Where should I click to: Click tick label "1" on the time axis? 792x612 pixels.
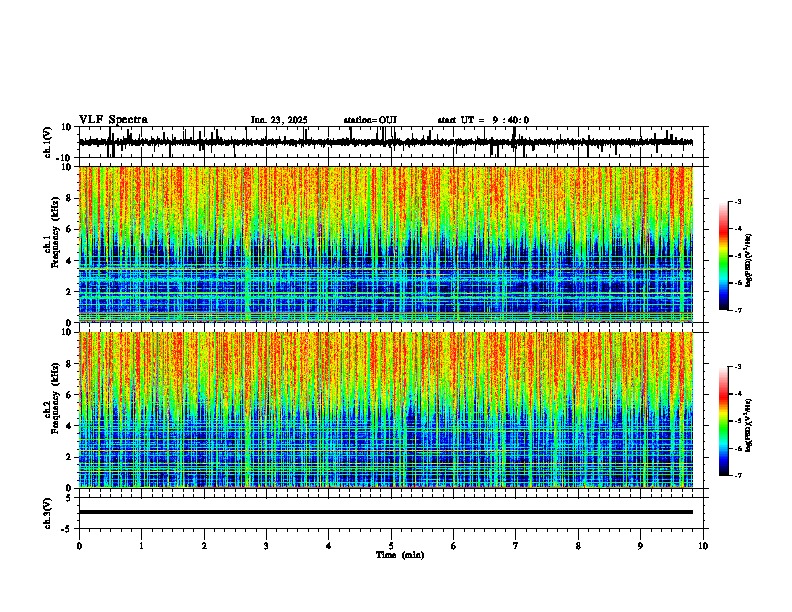pos(141,546)
